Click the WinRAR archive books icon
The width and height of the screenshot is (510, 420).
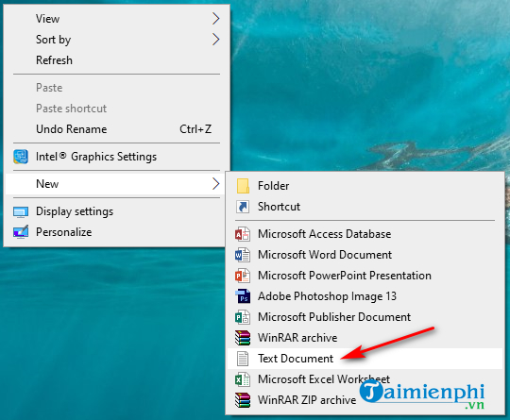coord(243,338)
